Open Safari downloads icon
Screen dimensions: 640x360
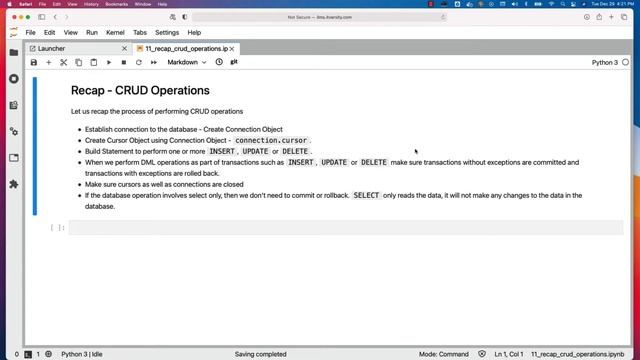pyautogui.click(x=587, y=17)
